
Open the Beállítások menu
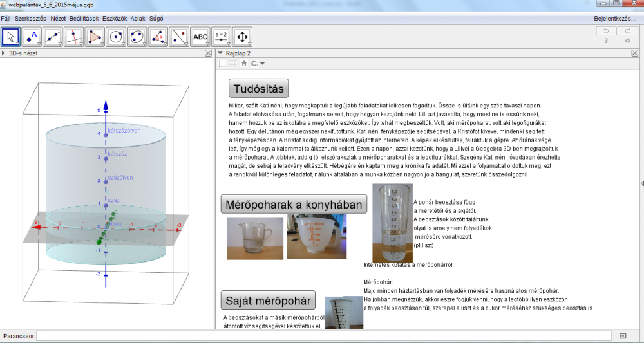point(84,19)
